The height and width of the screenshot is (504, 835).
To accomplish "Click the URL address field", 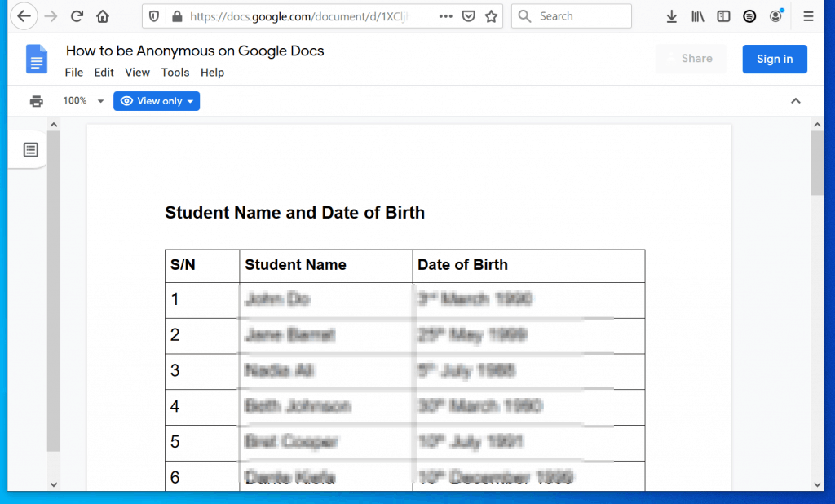I will pyautogui.click(x=298, y=16).
